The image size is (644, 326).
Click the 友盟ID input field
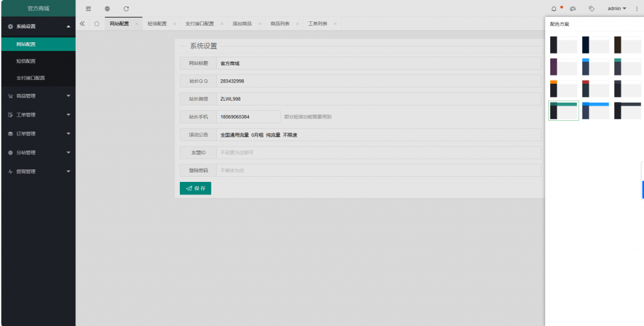click(379, 152)
